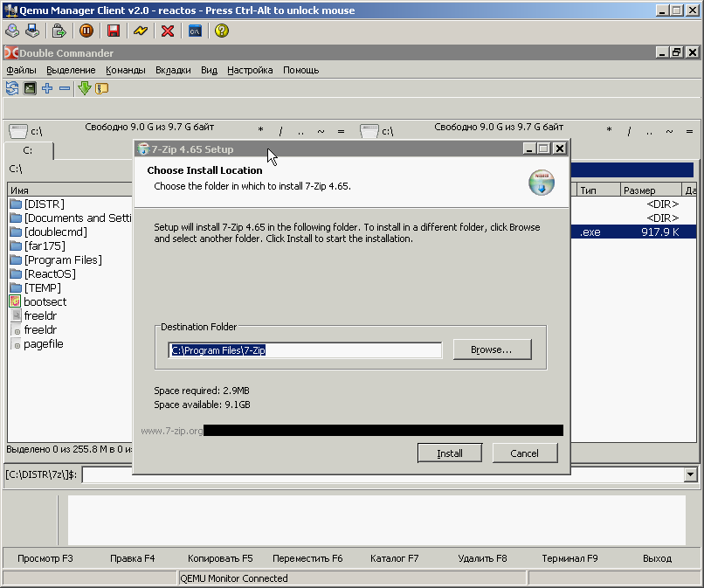This screenshot has width=704, height=588.
Task: Open the terminal icon in Double Commander toolbar
Action: 30,88
